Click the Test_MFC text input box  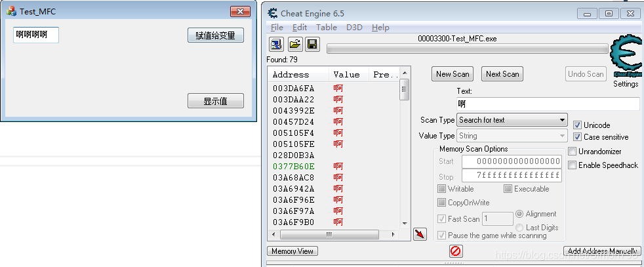36,35
